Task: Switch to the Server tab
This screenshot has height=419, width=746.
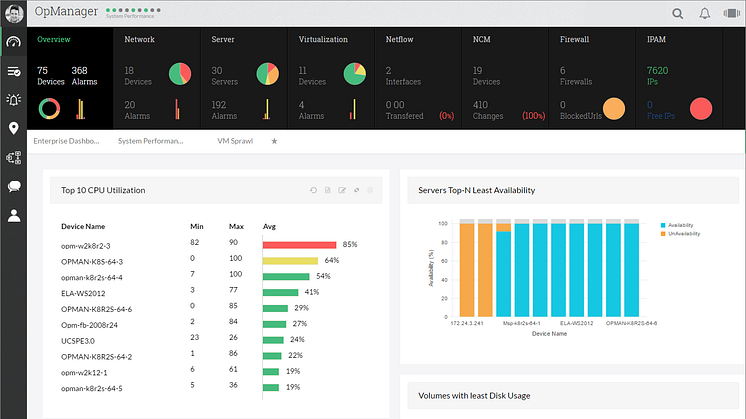Action: [223, 39]
